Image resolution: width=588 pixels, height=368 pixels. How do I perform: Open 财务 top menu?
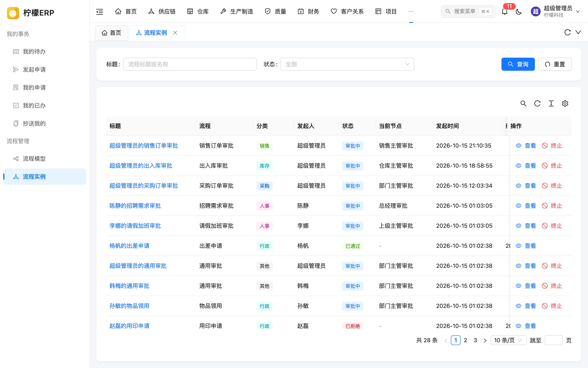pos(308,11)
